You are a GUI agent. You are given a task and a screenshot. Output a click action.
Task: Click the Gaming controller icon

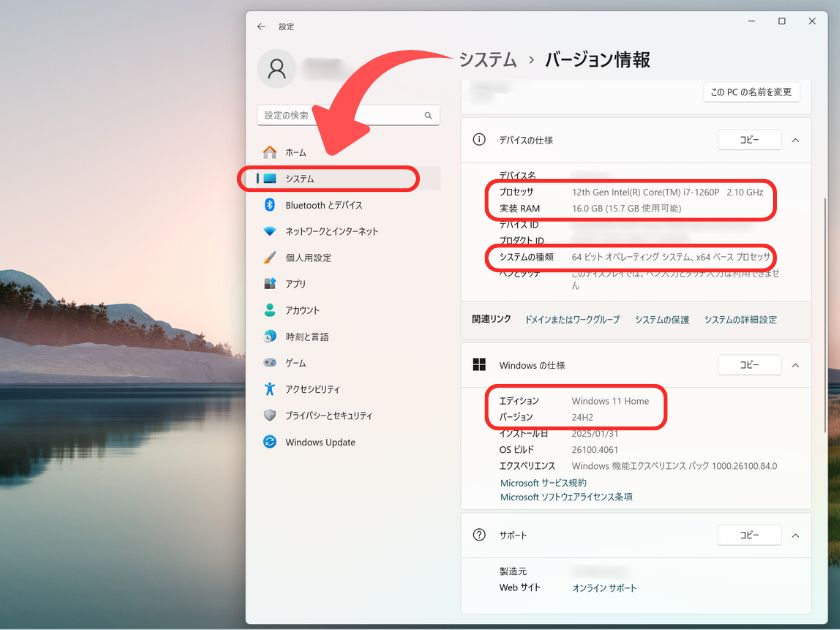269,363
